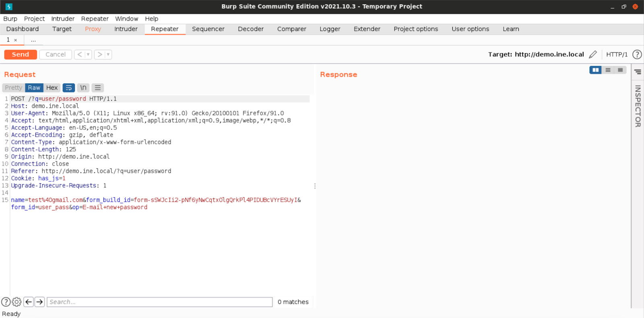Image resolution: width=644 pixels, height=318 pixels.
Task: Click the Accept-Encoding header line
Action: tap(62, 135)
